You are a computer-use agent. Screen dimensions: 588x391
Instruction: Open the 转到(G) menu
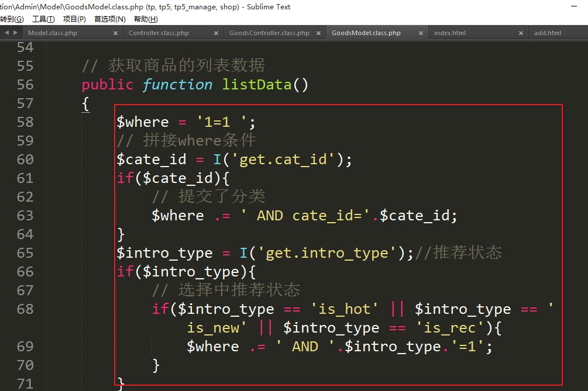[12, 19]
